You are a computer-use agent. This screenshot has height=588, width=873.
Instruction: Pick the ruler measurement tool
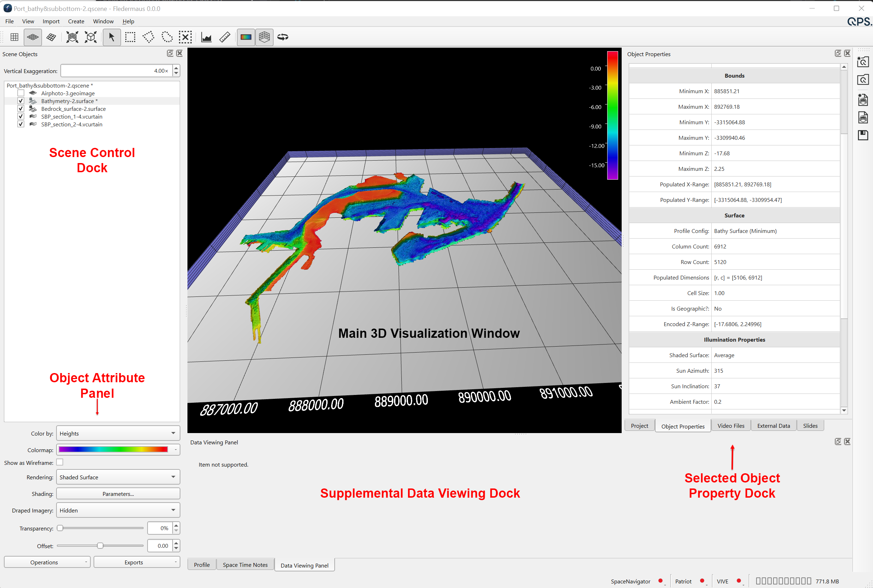[225, 37]
